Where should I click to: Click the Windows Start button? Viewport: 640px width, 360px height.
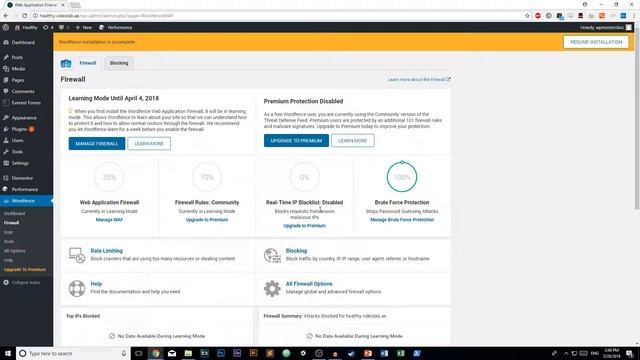coord(8,353)
